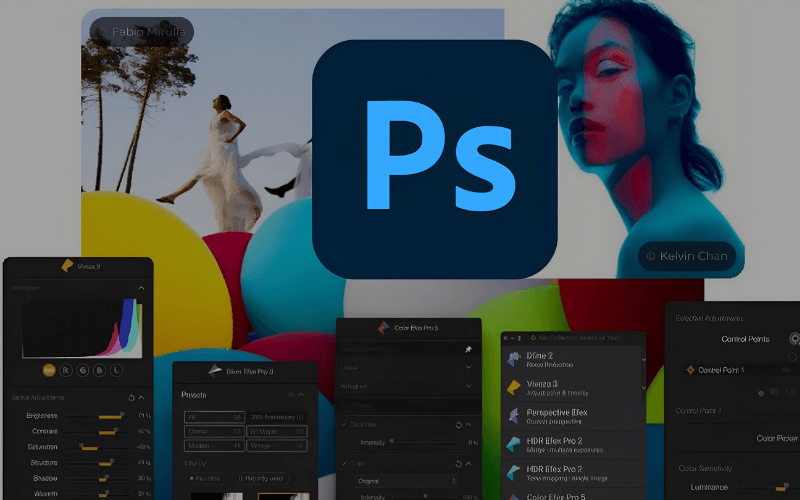The width and height of the screenshot is (800, 500).
Task: Select the G histogram channel
Action: pyautogui.click(x=83, y=370)
